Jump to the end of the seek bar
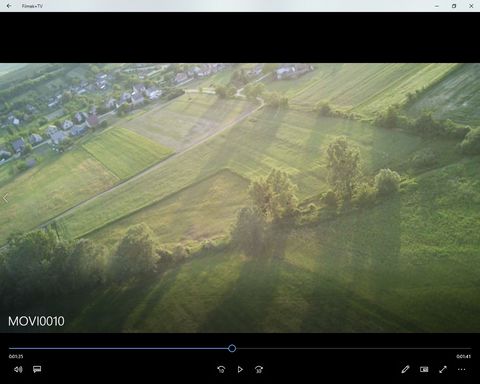Screen dimensions: 480x384 pyautogui.click(x=470, y=348)
